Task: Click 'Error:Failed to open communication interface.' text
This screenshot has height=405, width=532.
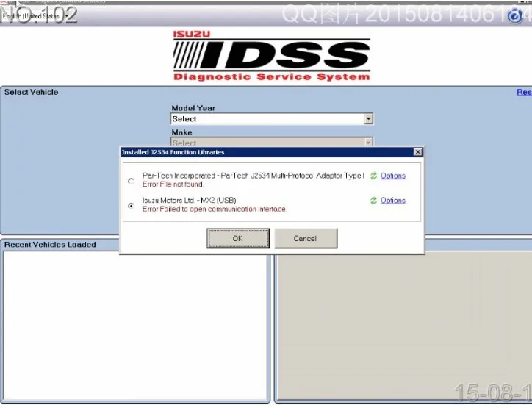Action: click(x=215, y=209)
